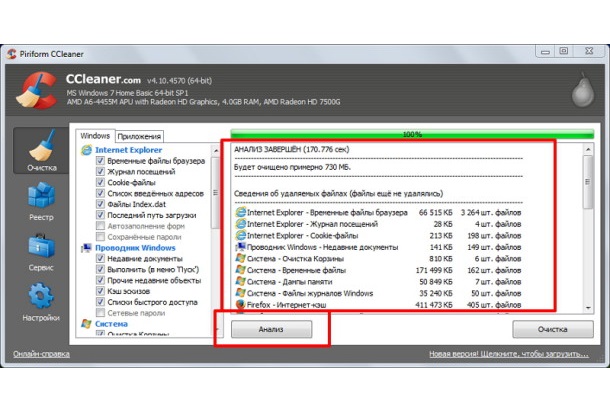Uncheck Временные файлы браузера checkbox

click(100, 161)
